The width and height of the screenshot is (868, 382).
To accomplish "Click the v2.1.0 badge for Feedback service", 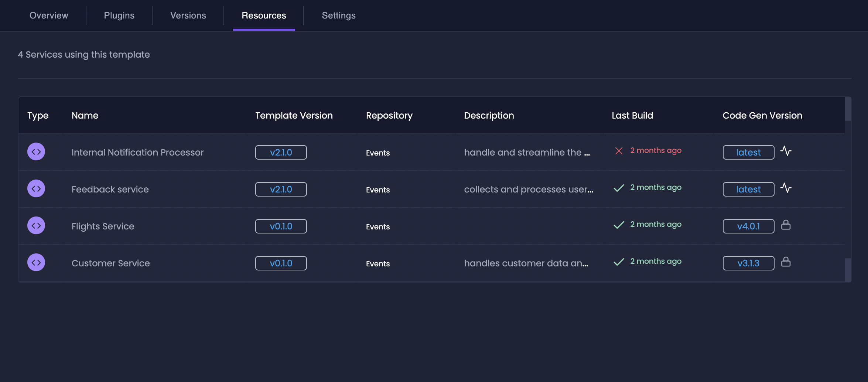I will pyautogui.click(x=281, y=190).
